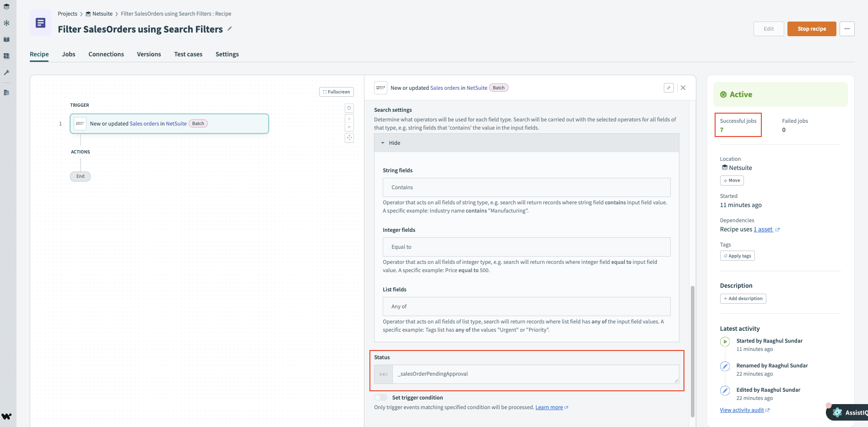Select the Tools wrench icon in sidebar
Screen dimensions: 868x427
[6, 72]
